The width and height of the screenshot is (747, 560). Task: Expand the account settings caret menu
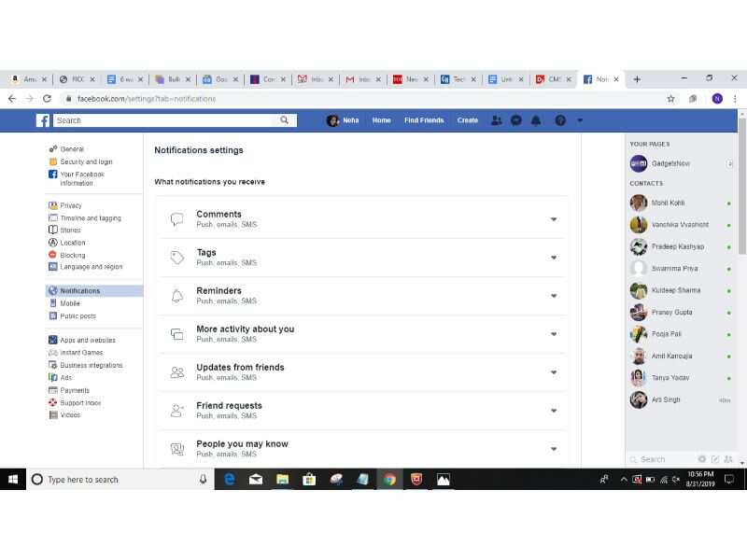pyautogui.click(x=580, y=120)
